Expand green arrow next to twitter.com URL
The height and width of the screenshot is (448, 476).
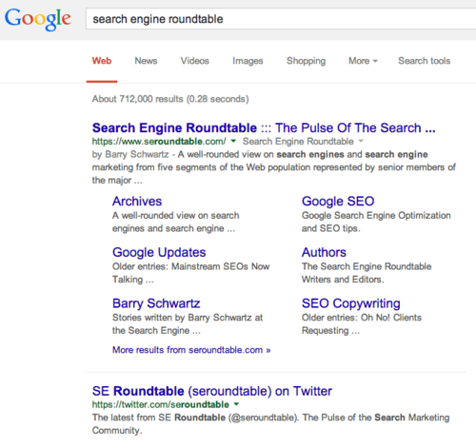236,404
